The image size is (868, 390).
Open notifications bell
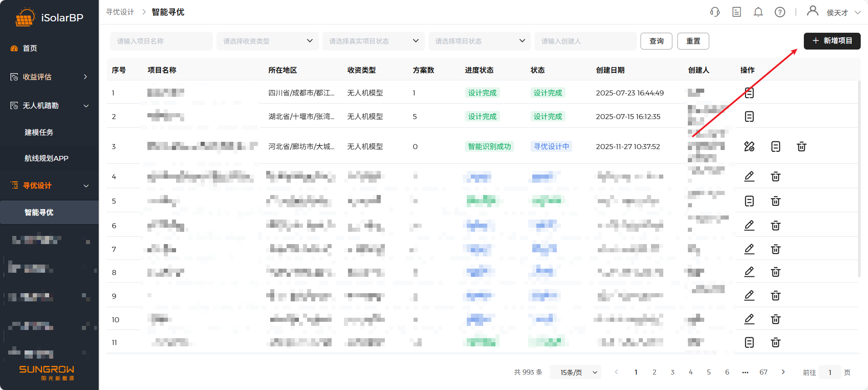tap(758, 12)
